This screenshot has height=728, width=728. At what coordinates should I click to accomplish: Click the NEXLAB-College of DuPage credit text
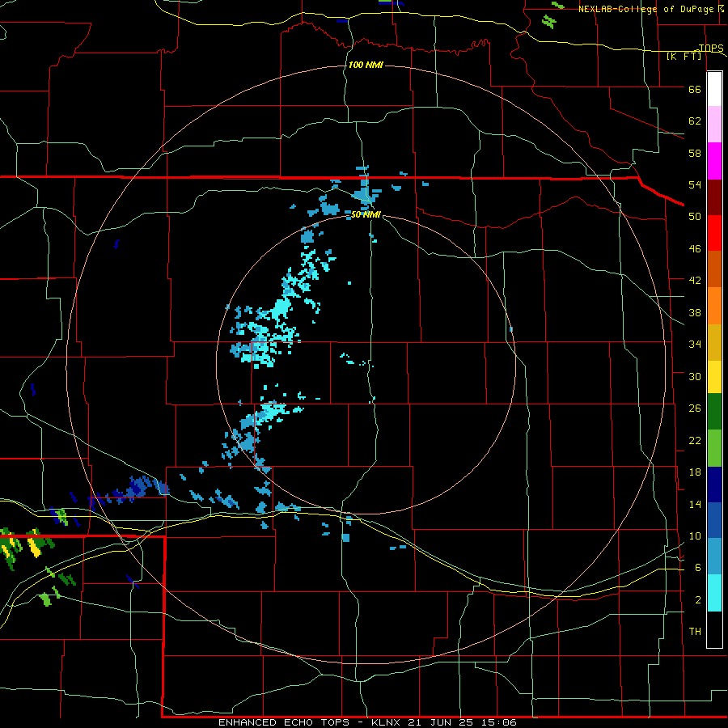tap(649, 9)
